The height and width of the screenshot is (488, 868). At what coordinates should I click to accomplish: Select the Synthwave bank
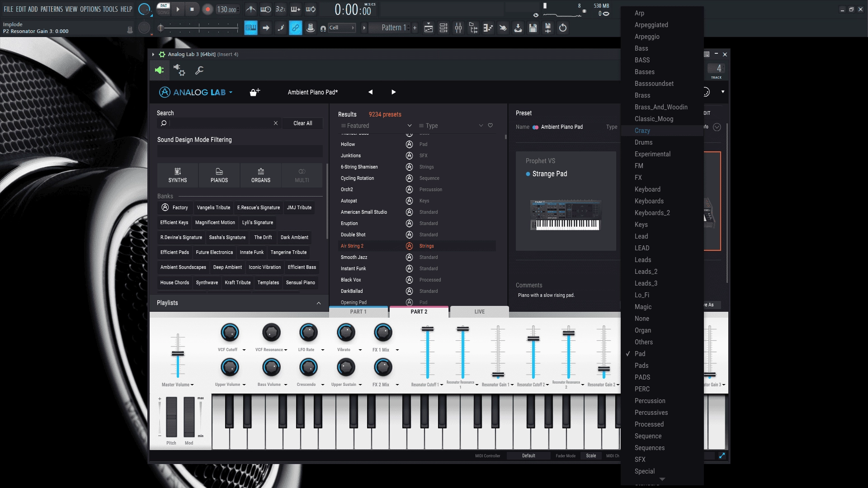pyautogui.click(x=207, y=282)
